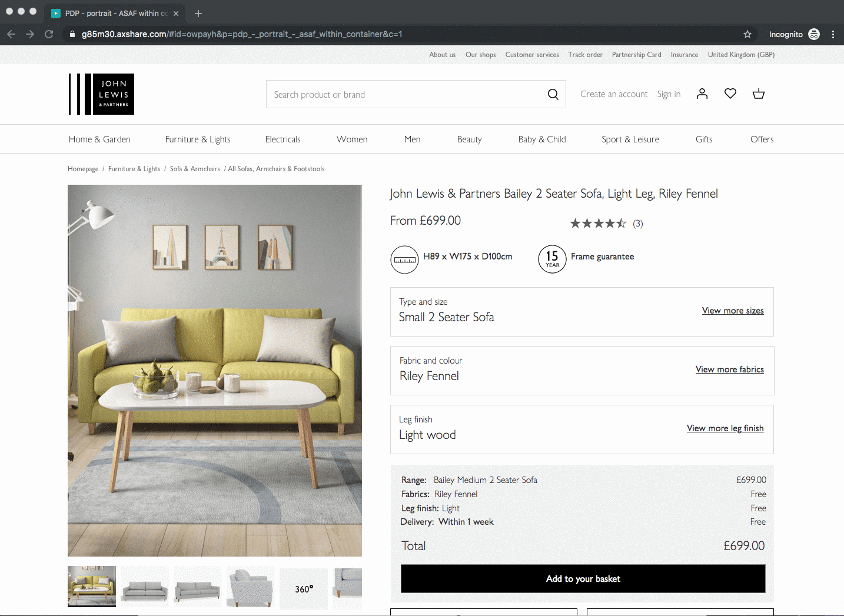Open Furniture & Lights menu

tap(198, 139)
